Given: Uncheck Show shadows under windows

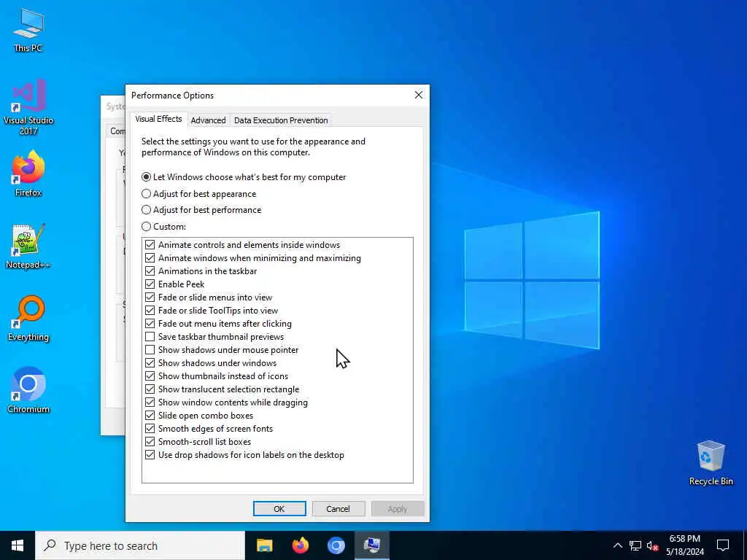Looking at the screenshot, I should coord(150,363).
